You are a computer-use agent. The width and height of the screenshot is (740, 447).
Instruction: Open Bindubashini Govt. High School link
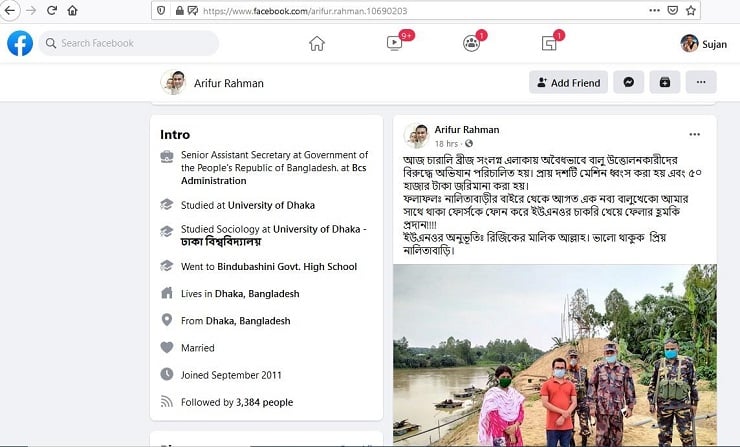click(287, 267)
